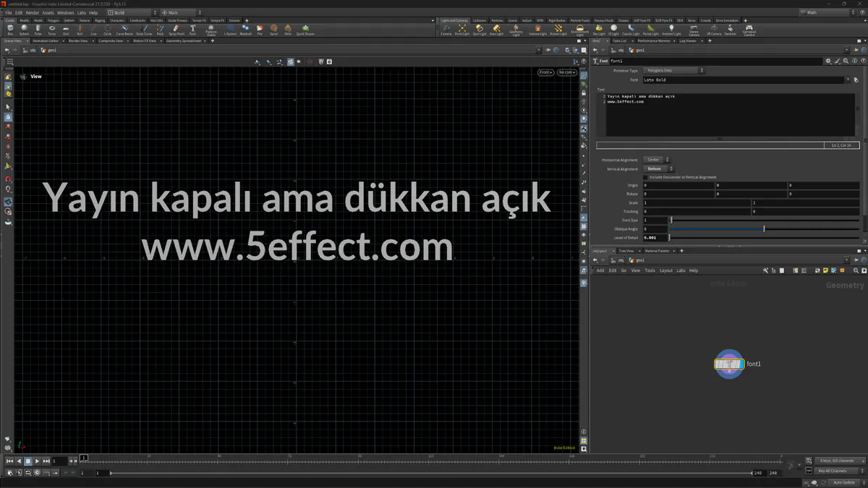This screenshot has width=868, height=488.
Task: Select the Spiral shelf tool
Action: tap(273, 30)
